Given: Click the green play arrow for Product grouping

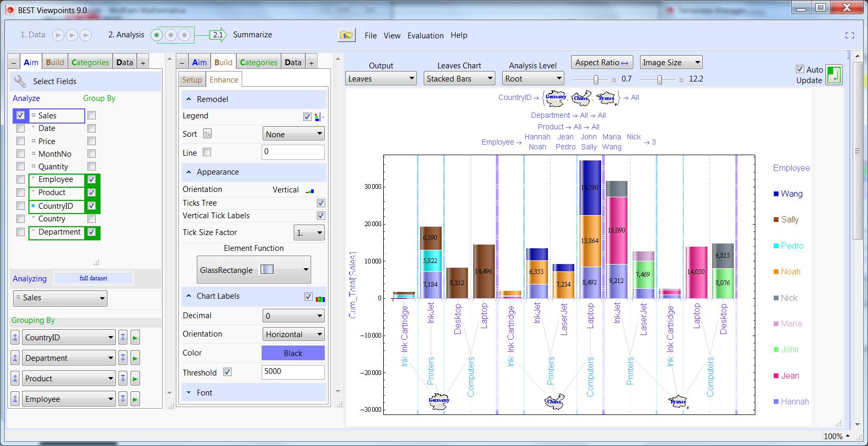Looking at the screenshot, I should click(x=135, y=379).
